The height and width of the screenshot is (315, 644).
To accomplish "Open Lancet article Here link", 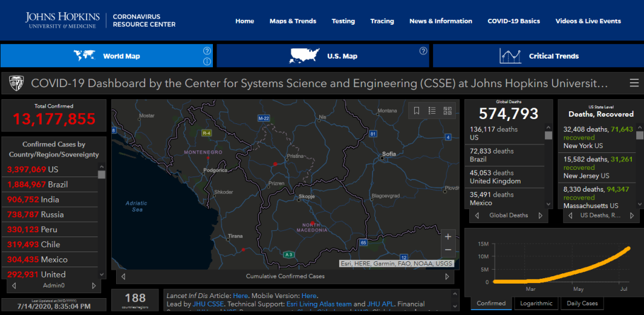I will pyautogui.click(x=241, y=296).
